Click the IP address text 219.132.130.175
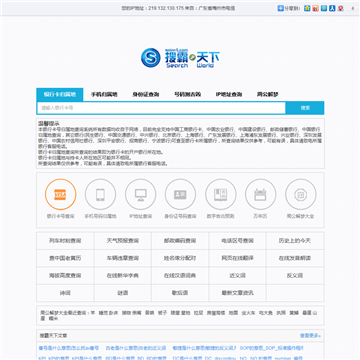Viewport: 360px width, 360px height. click(166, 8)
